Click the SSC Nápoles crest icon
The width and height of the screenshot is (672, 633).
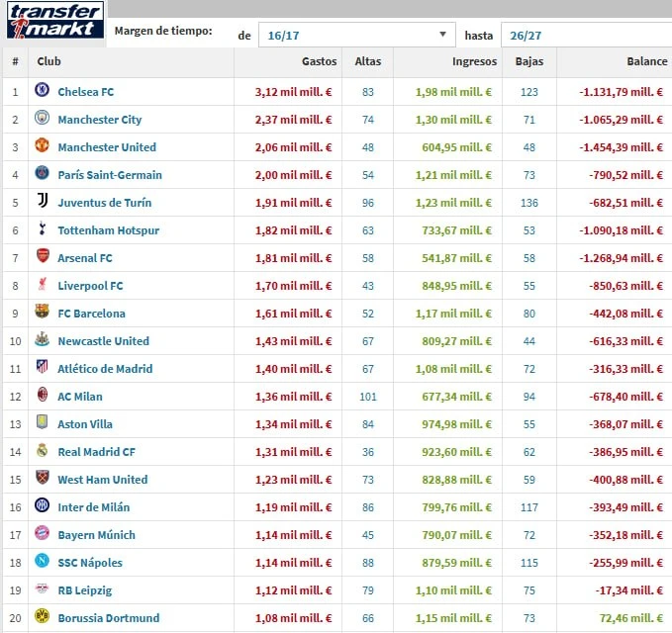coord(42,561)
